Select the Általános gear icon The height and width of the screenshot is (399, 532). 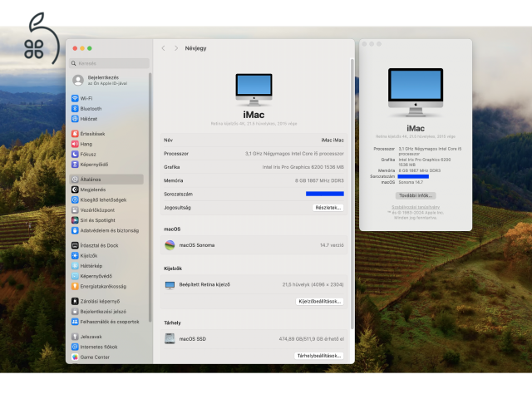tap(75, 180)
